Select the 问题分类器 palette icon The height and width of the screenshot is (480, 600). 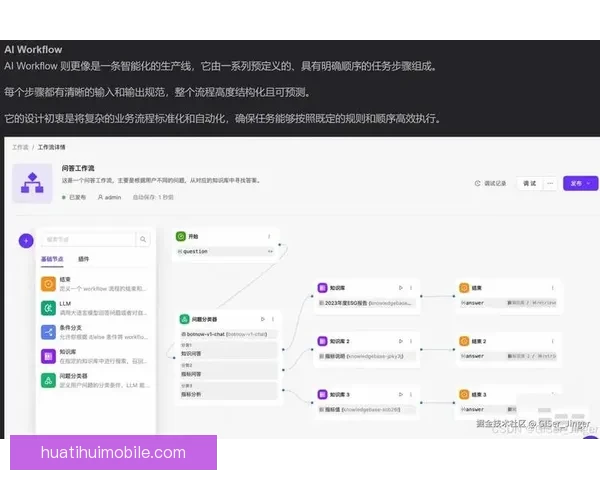(48, 380)
